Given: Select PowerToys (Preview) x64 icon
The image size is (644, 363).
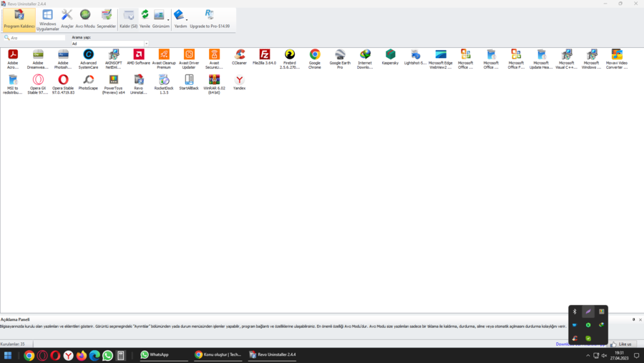Looking at the screenshot, I should coord(113,84).
